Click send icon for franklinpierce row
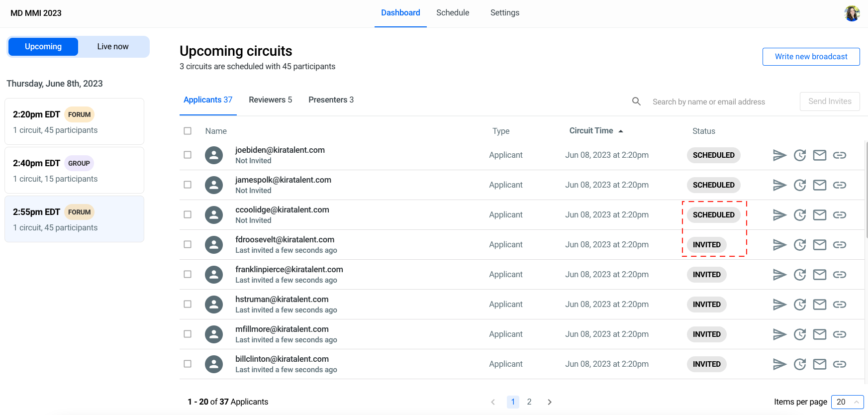The image size is (868, 415). pyautogui.click(x=779, y=275)
